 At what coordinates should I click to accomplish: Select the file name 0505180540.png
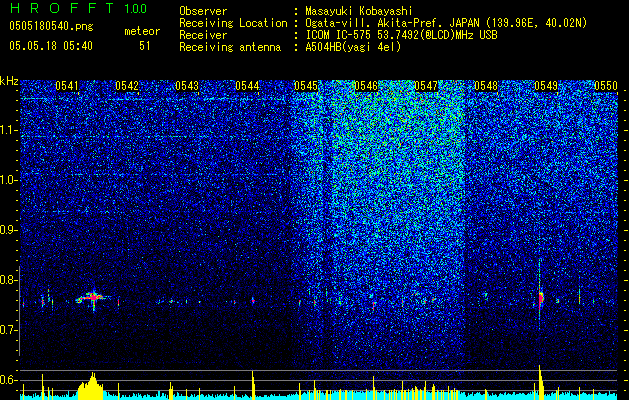51,27
